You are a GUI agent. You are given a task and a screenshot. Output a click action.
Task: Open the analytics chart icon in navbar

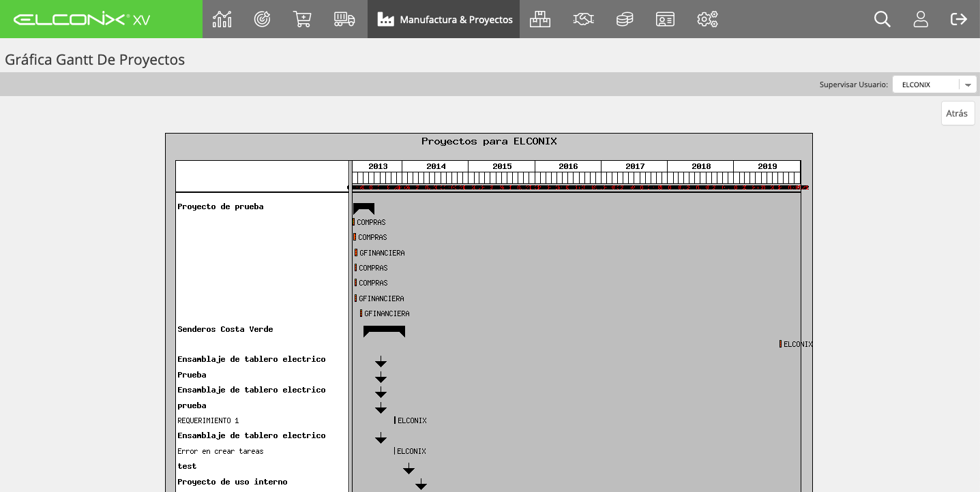click(x=222, y=19)
